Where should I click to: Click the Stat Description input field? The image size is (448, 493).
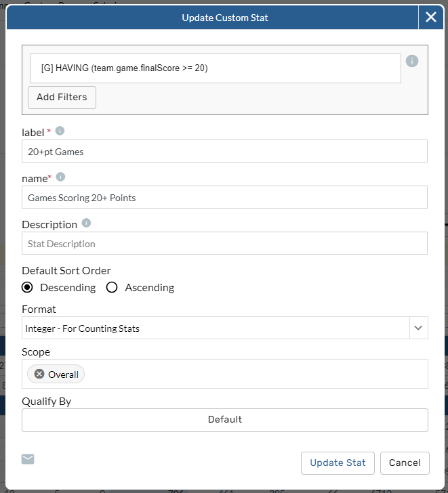224,244
